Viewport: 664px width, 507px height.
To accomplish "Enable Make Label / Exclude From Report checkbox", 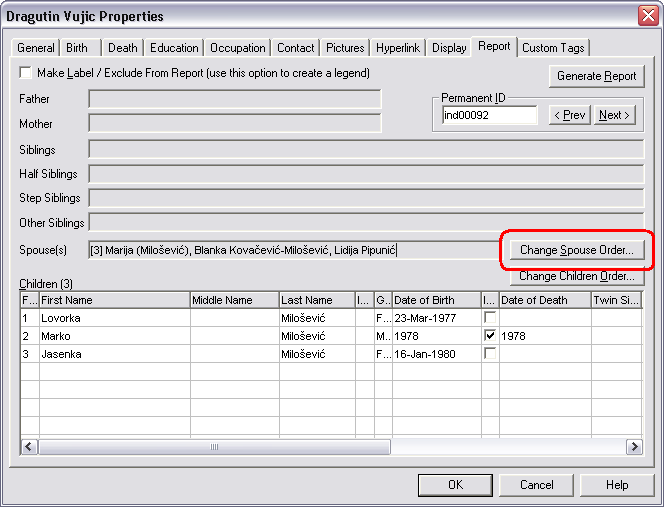I will (x=25, y=74).
